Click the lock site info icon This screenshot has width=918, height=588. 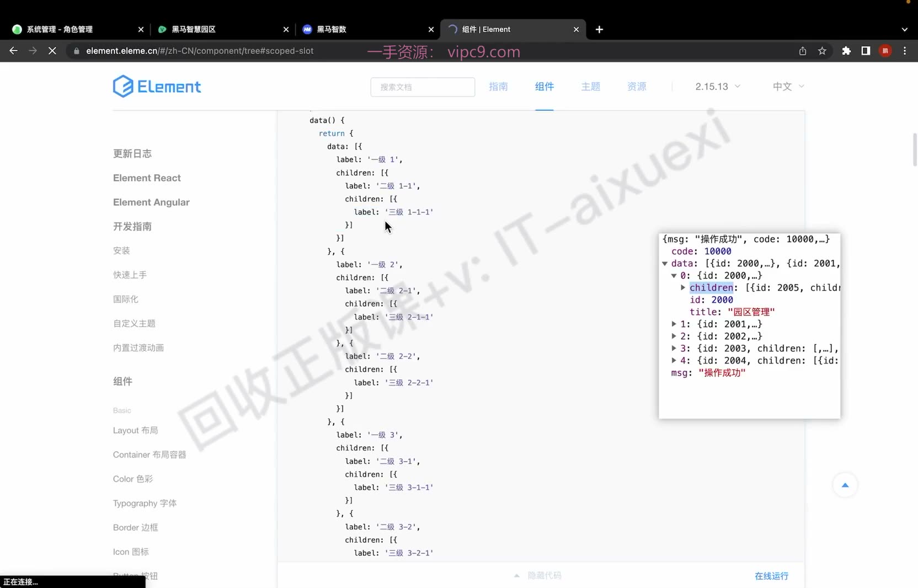pyautogui.click(x=77, y=51)
